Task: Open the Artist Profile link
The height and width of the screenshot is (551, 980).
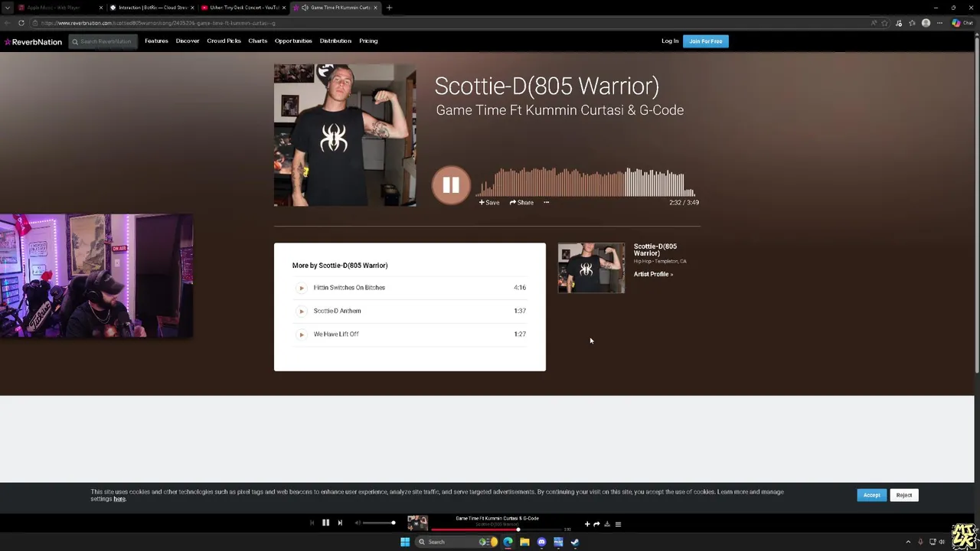Action: 653,274
